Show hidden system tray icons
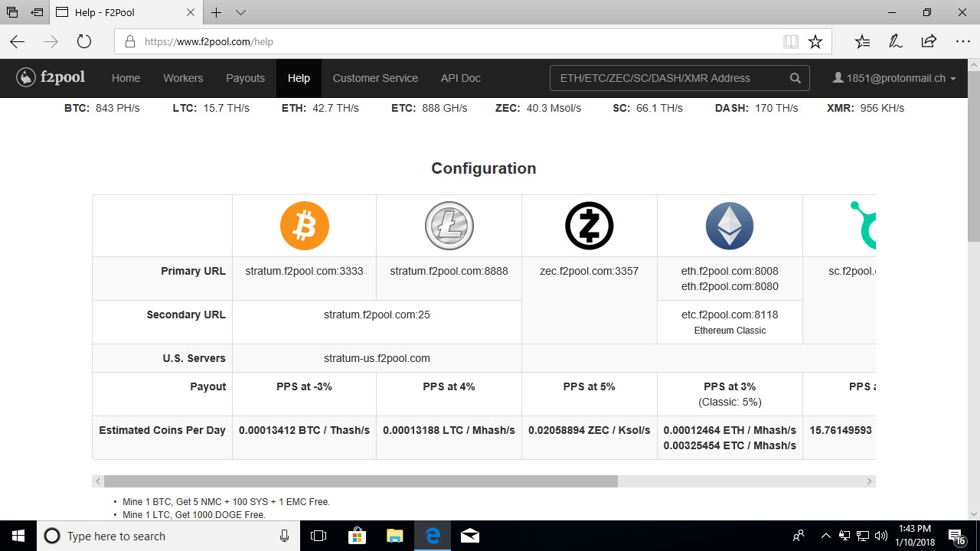The width and height of the screenshot is (980, 551). pyautogui.click(x=825, y=536)
